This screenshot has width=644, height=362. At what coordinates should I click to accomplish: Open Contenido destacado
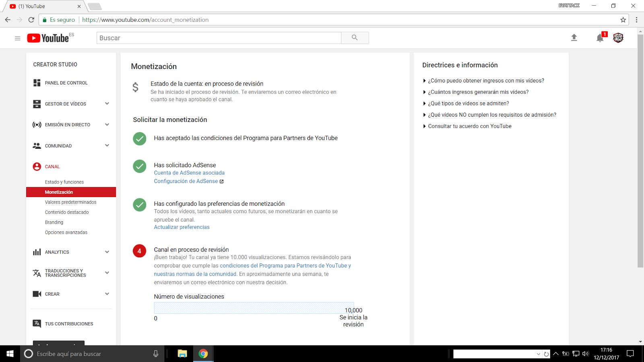pos(67,212)
